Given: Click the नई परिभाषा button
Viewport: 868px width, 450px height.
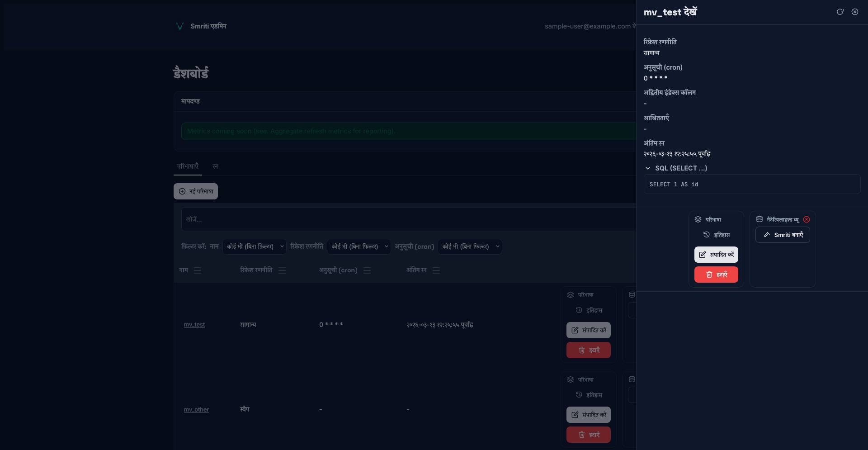Looking at the screenshot, I should pos(196,191).
